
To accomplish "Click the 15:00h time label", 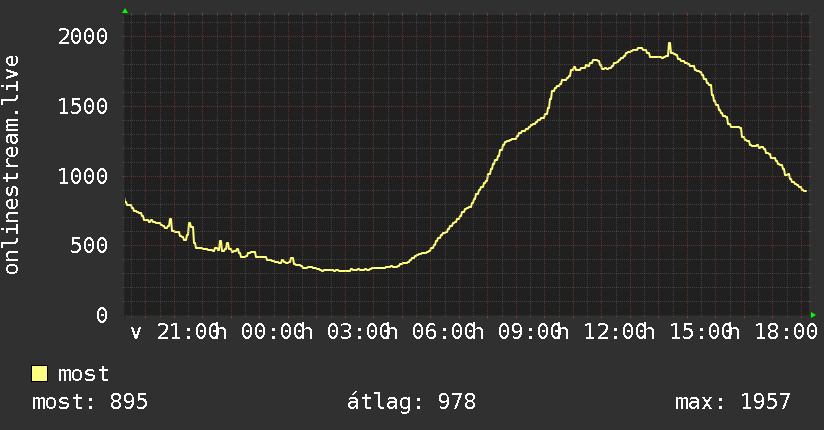I will pyautogui.click(x=705, y=332).
